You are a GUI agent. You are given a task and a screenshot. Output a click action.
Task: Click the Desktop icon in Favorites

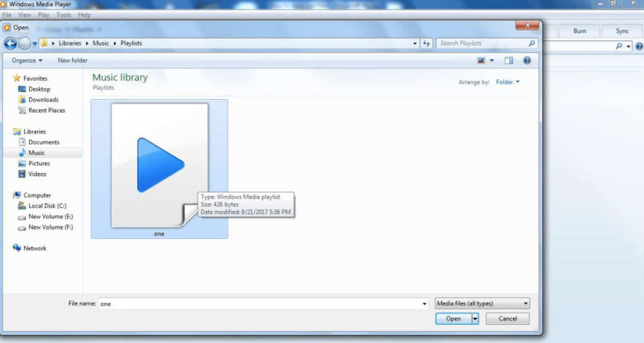click(x=22, y=89)
